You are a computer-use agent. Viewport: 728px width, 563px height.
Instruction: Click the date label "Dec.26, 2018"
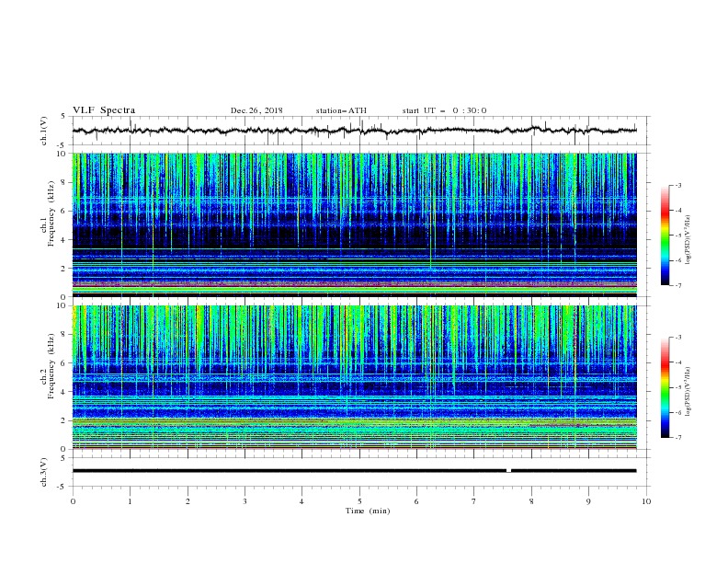256,110
